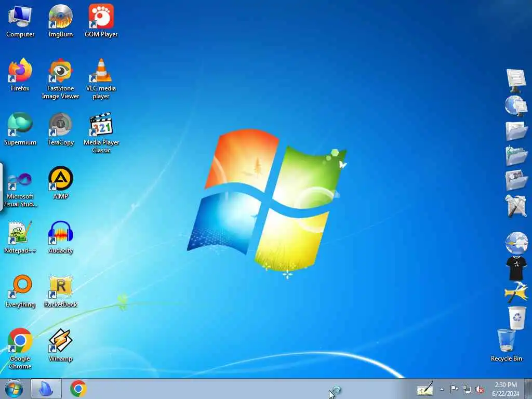This screenshot has width=532, height=399.
Task: Open network status tray icon
Action: 467,390
